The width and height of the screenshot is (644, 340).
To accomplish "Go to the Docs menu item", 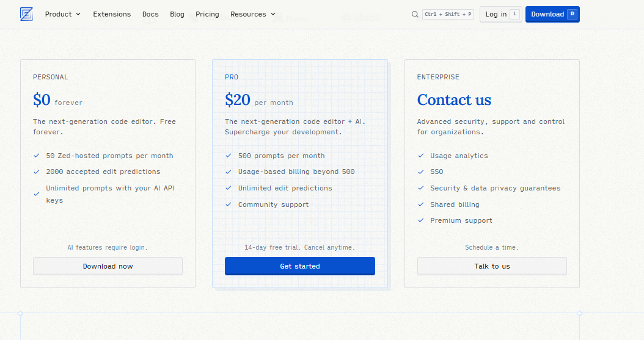I will 150,15.
